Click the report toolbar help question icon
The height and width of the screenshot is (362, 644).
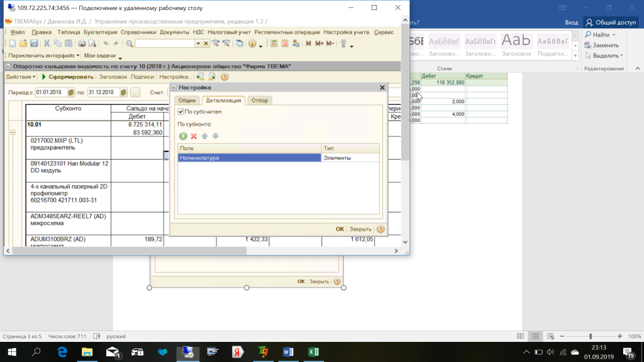click(x=225, y=77)
